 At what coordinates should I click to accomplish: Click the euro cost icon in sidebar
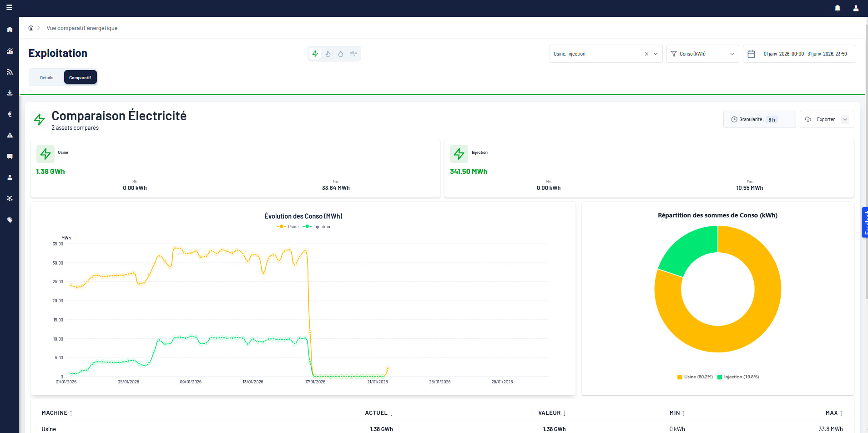tap(10, 114)
